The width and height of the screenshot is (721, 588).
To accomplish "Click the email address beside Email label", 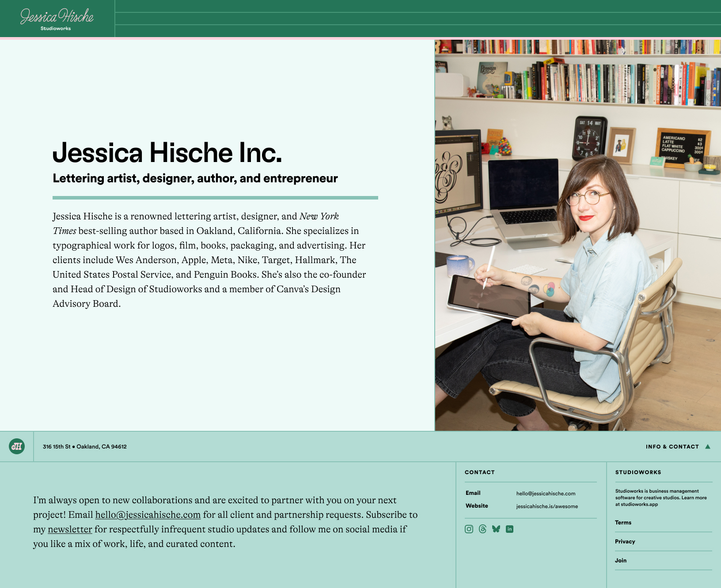I will 546,494.
